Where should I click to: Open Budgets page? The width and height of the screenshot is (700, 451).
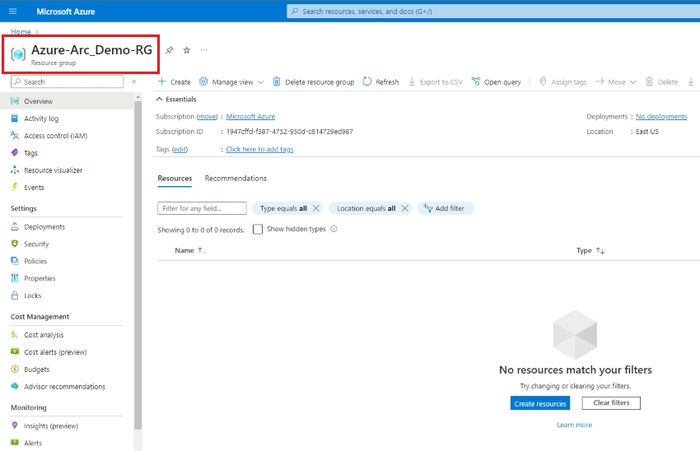point(37,369)
